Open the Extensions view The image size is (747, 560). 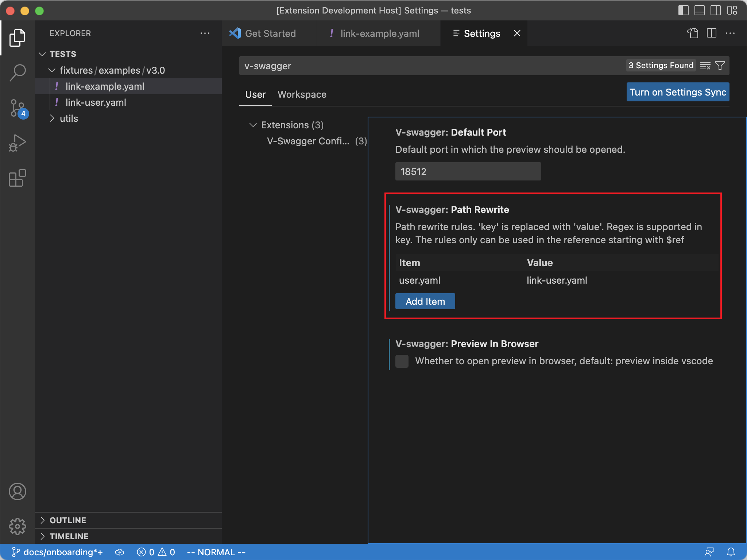tap(17, 178)
